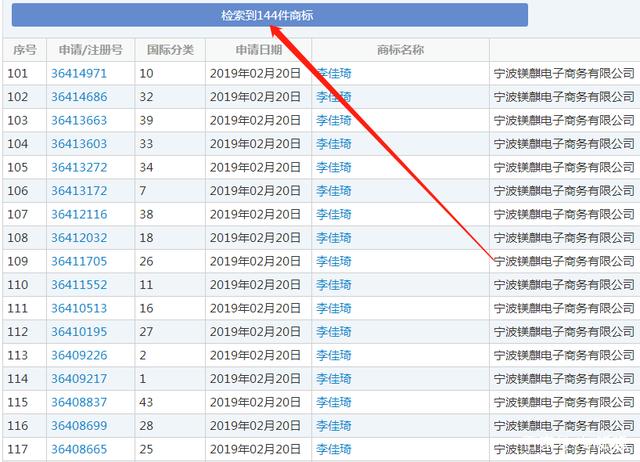Click trademark name 李佳琦 in row 105
The image size is (640, 462).
pos(333,167)
